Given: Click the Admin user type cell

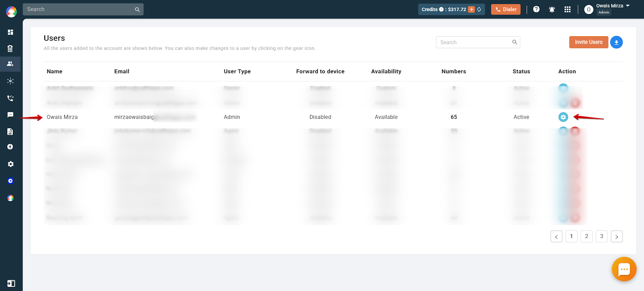Looking at the screenshot, I should pos(232,117).
